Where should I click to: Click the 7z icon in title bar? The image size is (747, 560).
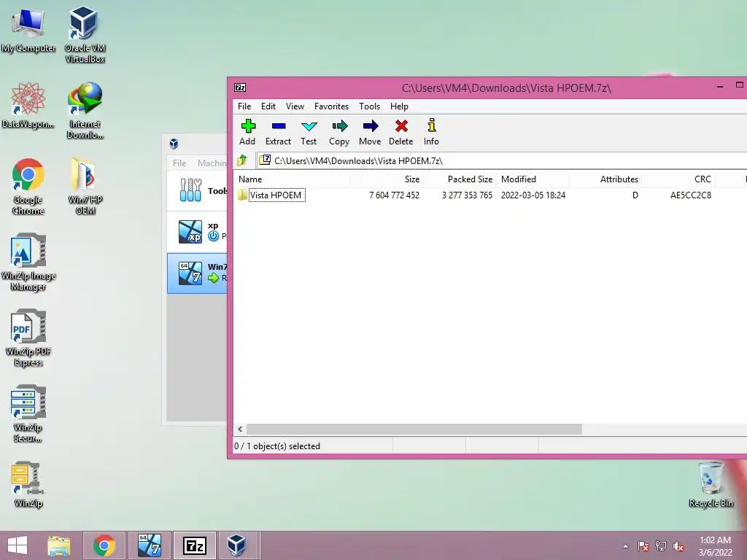(240, 87)
